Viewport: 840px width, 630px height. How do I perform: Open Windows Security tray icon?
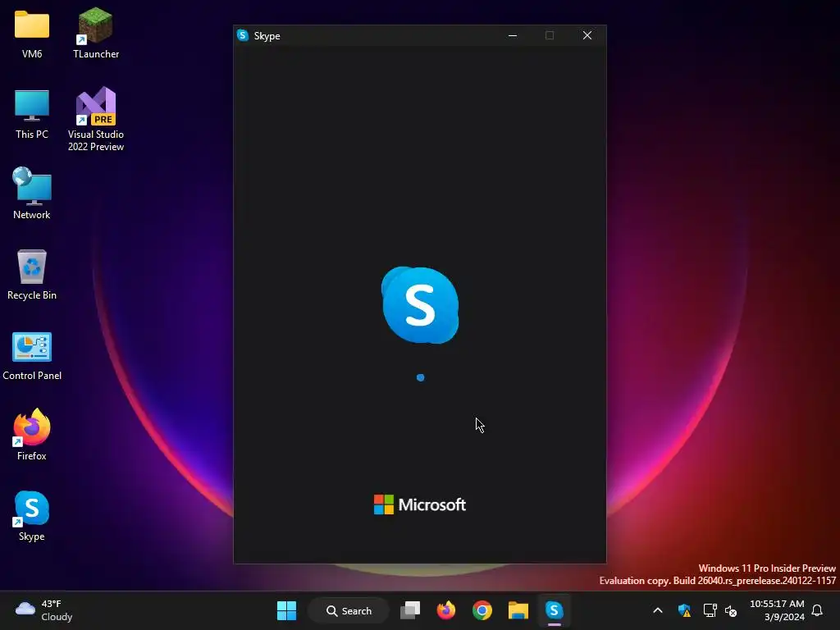pos(684,610)
